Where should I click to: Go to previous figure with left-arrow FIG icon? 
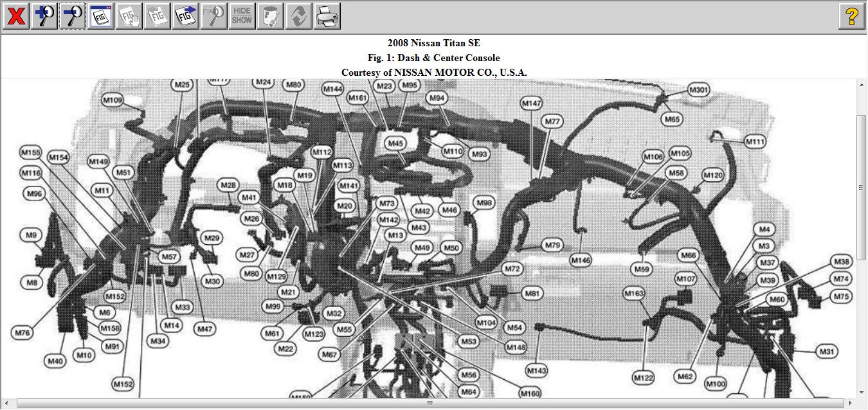(158, 16)
